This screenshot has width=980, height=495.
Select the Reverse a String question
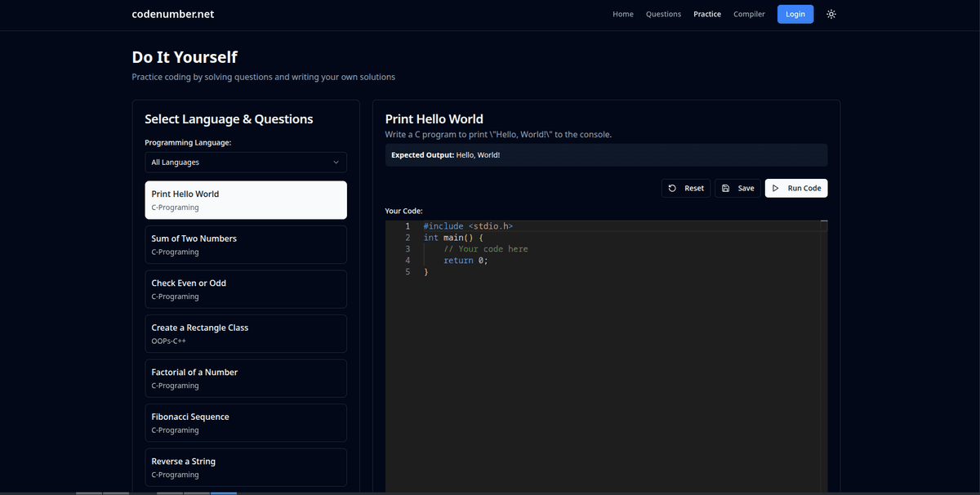click(245, 466)
